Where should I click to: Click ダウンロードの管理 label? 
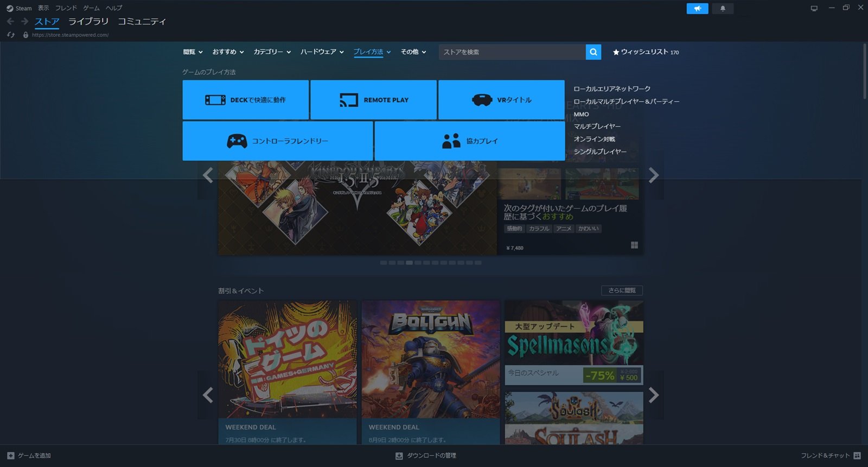pyautogui.click(x=432, y=456)
